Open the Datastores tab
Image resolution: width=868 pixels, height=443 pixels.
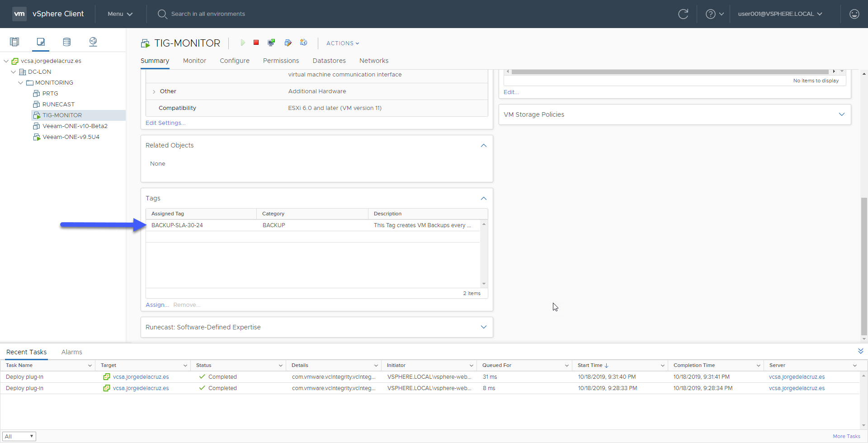coord(329,61)
